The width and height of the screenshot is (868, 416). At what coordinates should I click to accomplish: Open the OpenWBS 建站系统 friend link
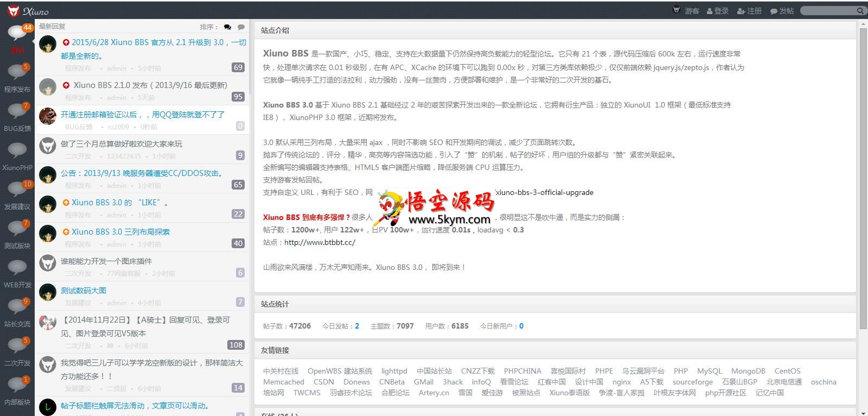pyautogui.click(x=340, y=371)
